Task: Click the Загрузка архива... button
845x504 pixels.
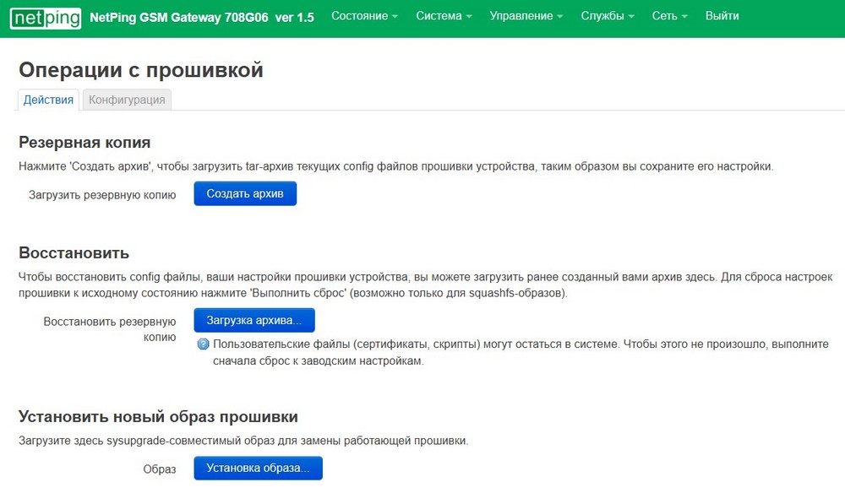Action: pyautogui.click(x=253, y=321)
